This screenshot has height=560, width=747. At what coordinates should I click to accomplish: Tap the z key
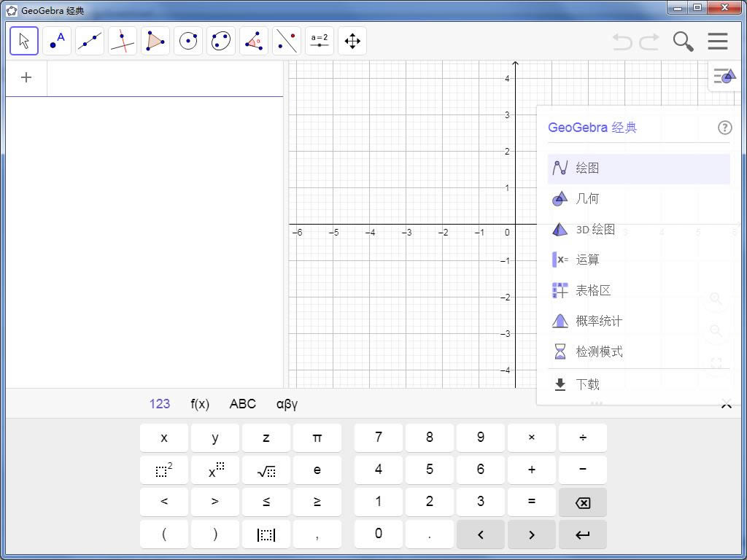point(266,437)
